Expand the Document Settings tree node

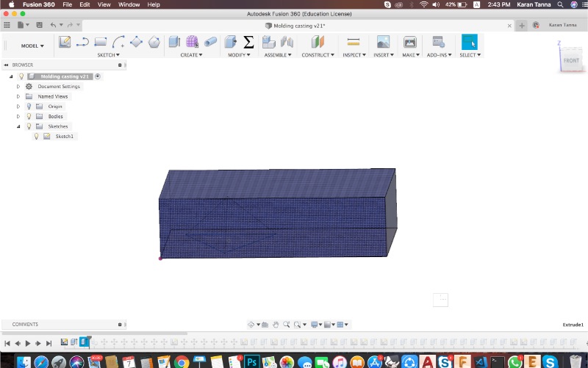18,87
